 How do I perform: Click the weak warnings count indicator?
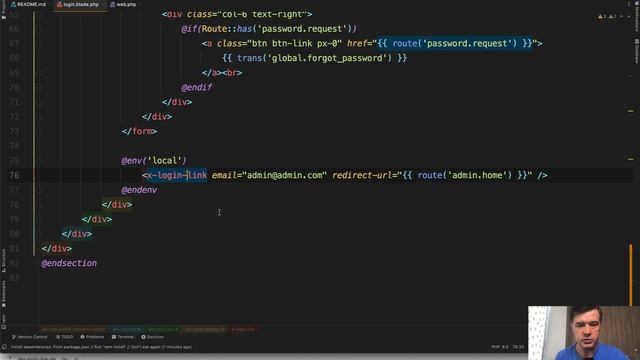click(612, 16)
